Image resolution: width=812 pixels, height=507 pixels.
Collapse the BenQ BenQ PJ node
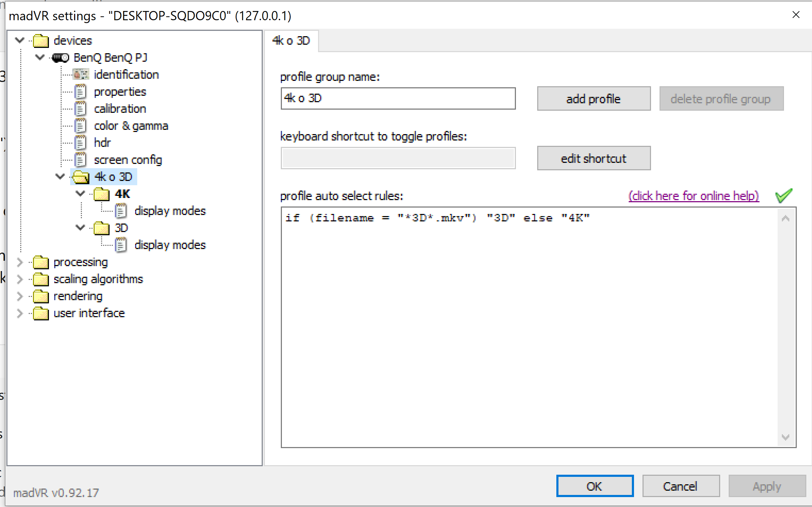(40, 57)
